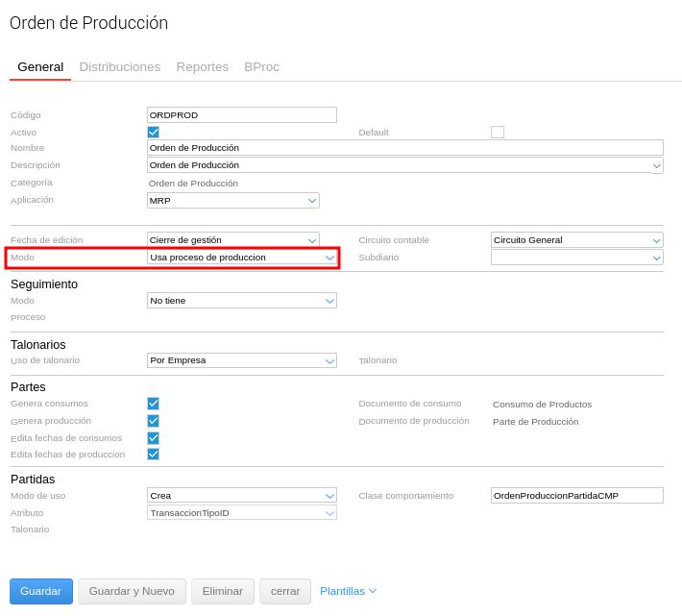
Task: Open the Usa proceso de produccion dropdown
Action: coord(242,258)
